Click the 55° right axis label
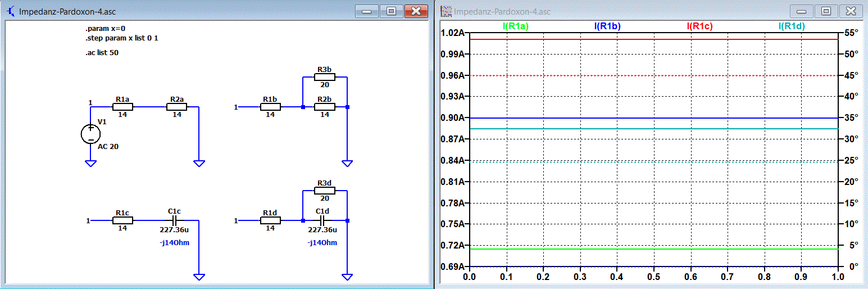Viewport: 868px width, 289px height. [852, 33]
